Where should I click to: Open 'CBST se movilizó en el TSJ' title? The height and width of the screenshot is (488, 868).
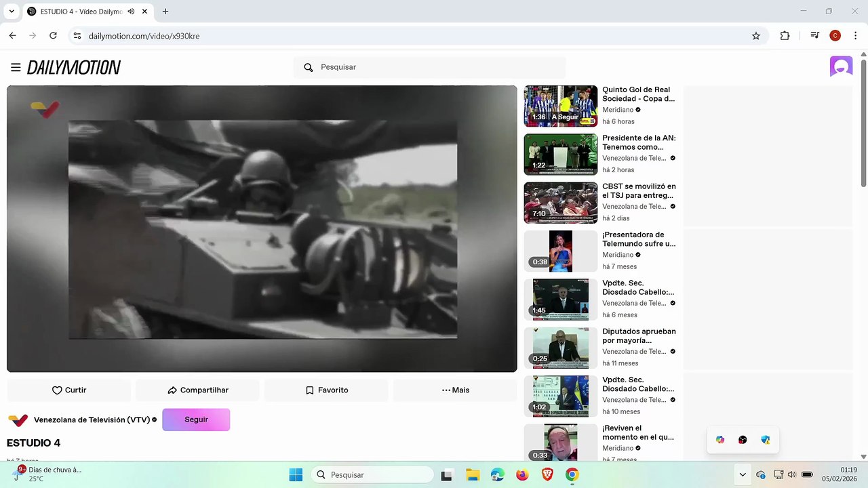point(639,190)
